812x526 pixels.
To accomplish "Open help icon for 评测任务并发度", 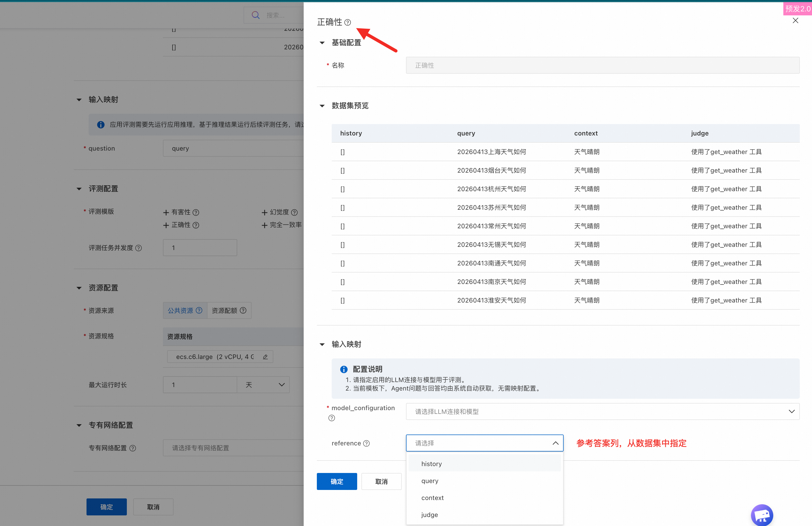I will (139, 248).
